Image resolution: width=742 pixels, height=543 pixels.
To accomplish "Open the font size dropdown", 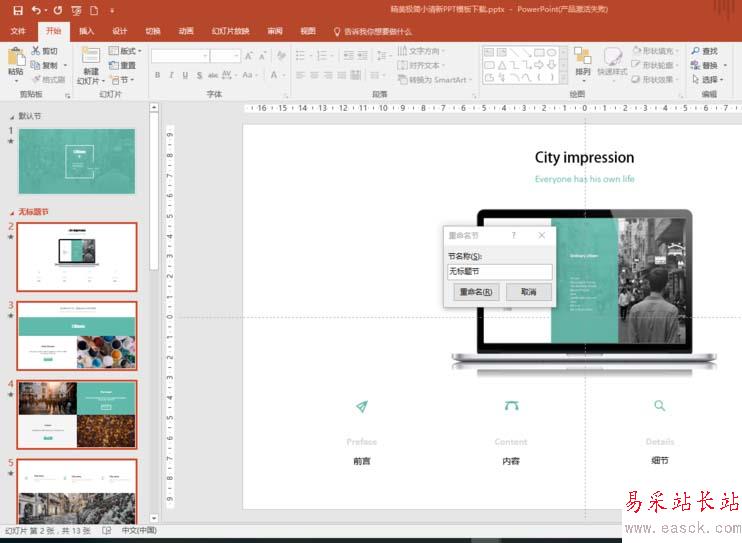I will 236,56.
